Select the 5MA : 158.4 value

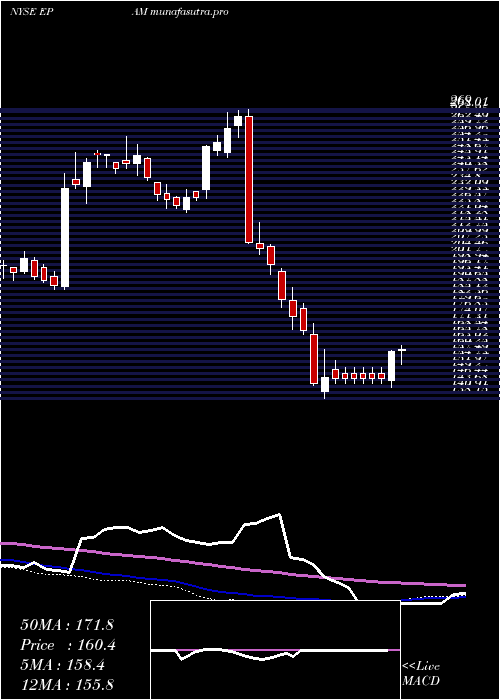pos(62,665)
